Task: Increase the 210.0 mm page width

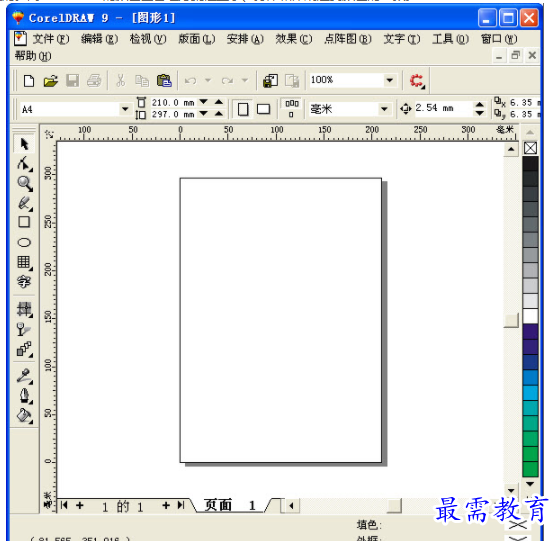Action: click(x=219, y=102)
